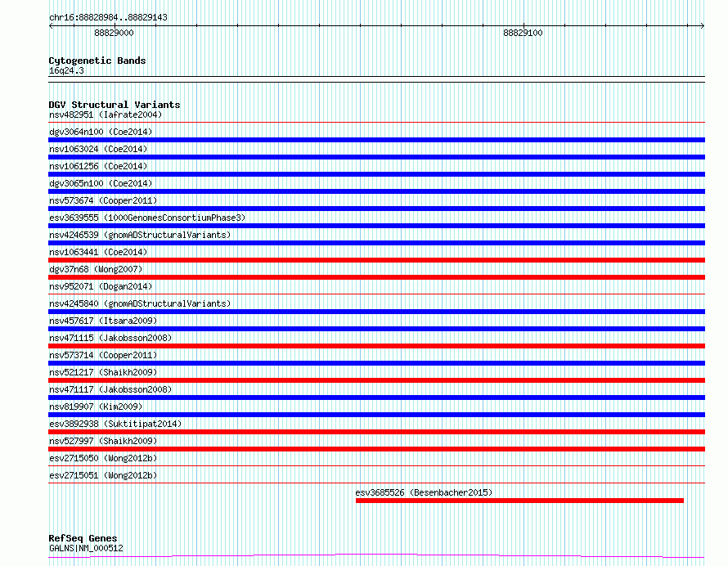Viewport: 728px width, 566px height.
Task: Open variant nsv1061256 (Coe2014)
Action: coord(98,166)
